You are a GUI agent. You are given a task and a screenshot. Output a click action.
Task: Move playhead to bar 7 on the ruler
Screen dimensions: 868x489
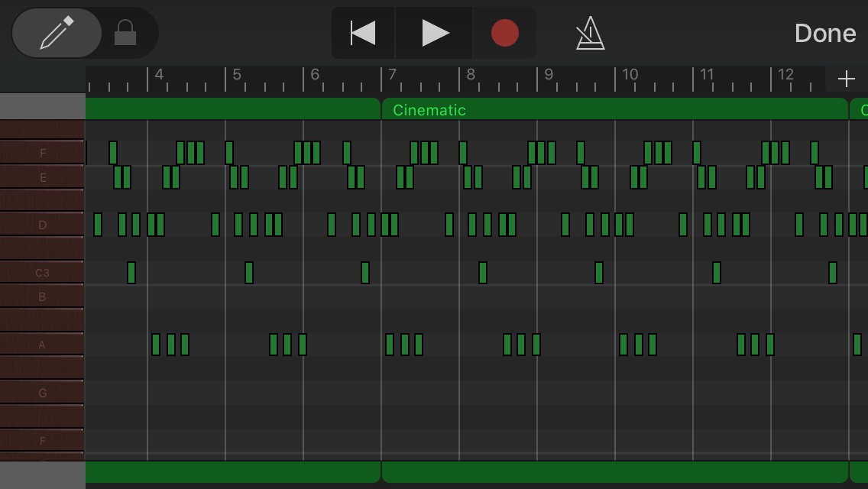click(392, 75)
